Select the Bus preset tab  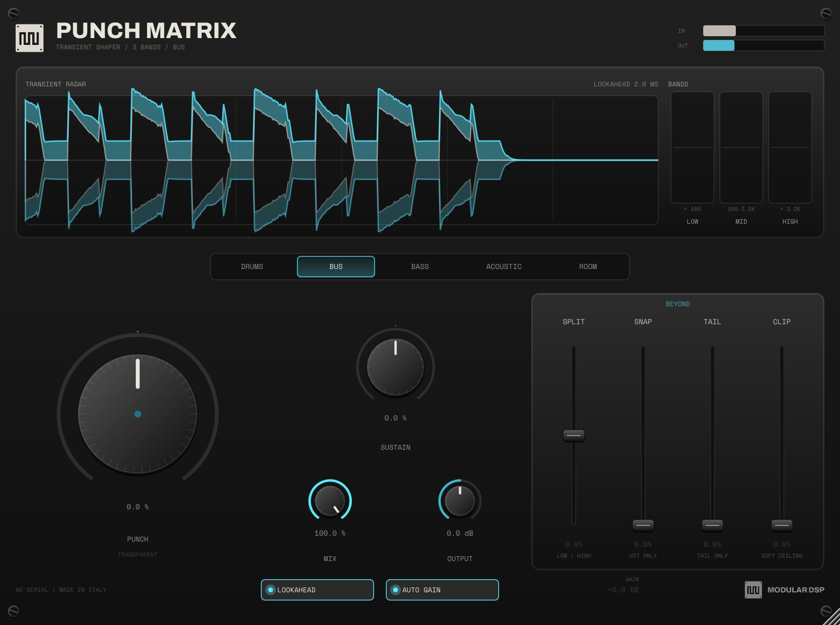[336, 267]
